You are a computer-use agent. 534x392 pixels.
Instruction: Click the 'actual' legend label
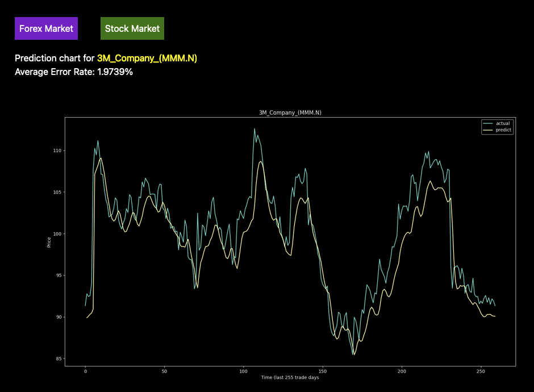click(x=503, y=123)
